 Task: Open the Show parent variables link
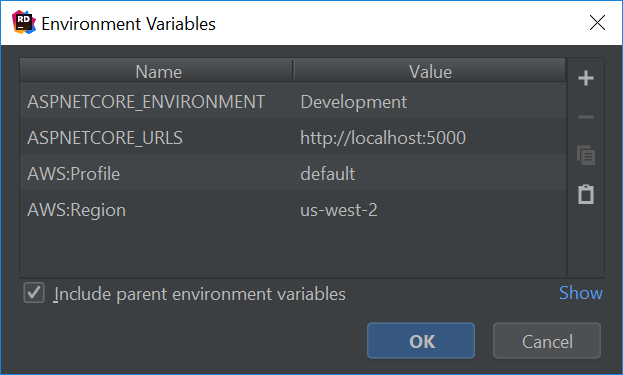tap(580, 293)
